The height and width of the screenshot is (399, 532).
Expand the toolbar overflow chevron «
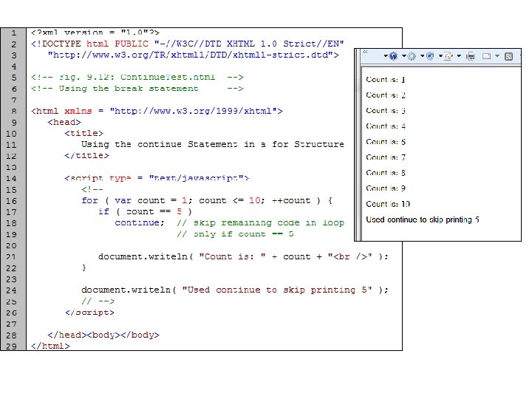(365, 52)
